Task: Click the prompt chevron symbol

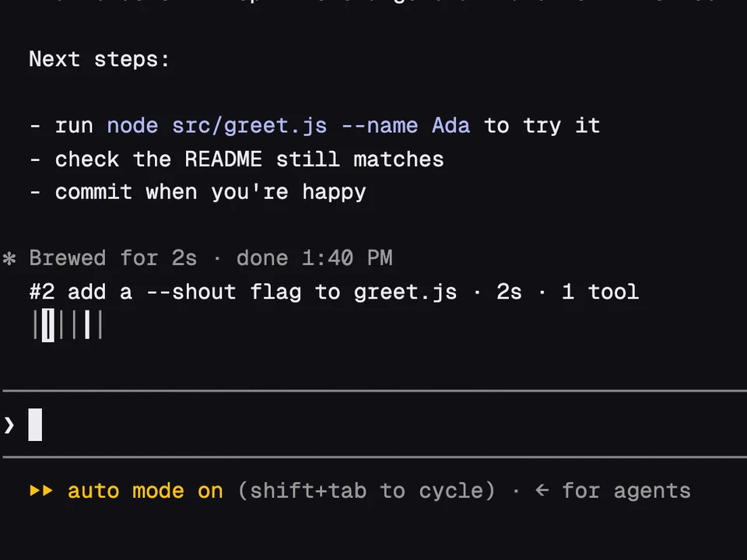Action: point(9,425)
